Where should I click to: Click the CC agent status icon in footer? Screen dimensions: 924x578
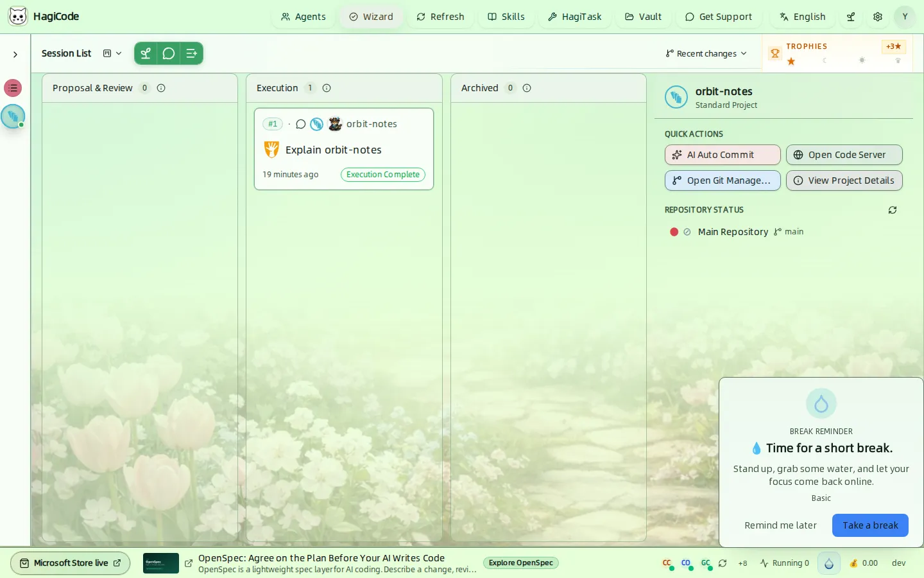point(668,563)
